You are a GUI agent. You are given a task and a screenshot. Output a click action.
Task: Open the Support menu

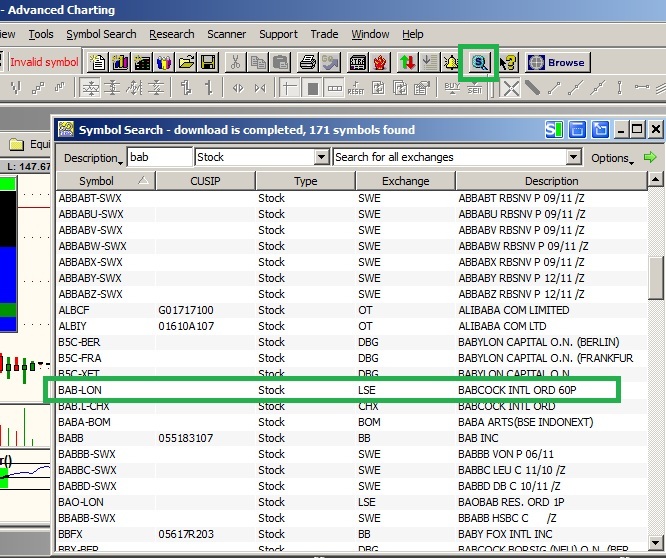(278, 34)
